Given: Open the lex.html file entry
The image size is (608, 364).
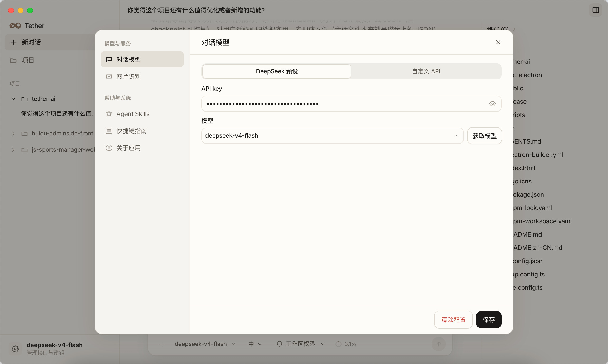Looking at the screenshot, I should coord(524,168).
